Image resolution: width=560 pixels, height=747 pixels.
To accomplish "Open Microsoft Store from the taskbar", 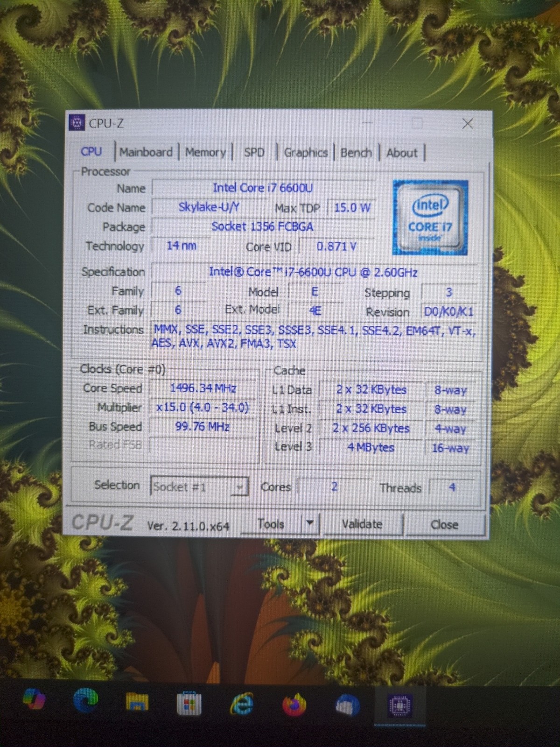I will point(189,703).
